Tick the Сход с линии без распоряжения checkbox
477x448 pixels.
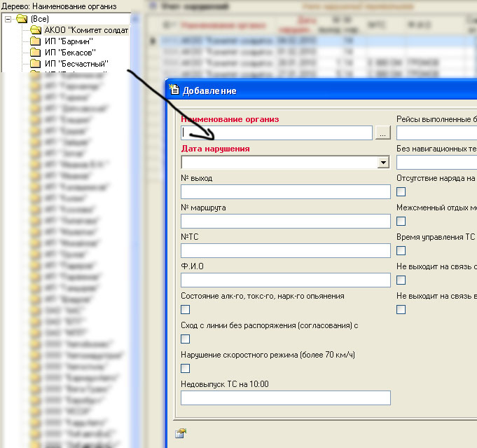click(186, 339)
